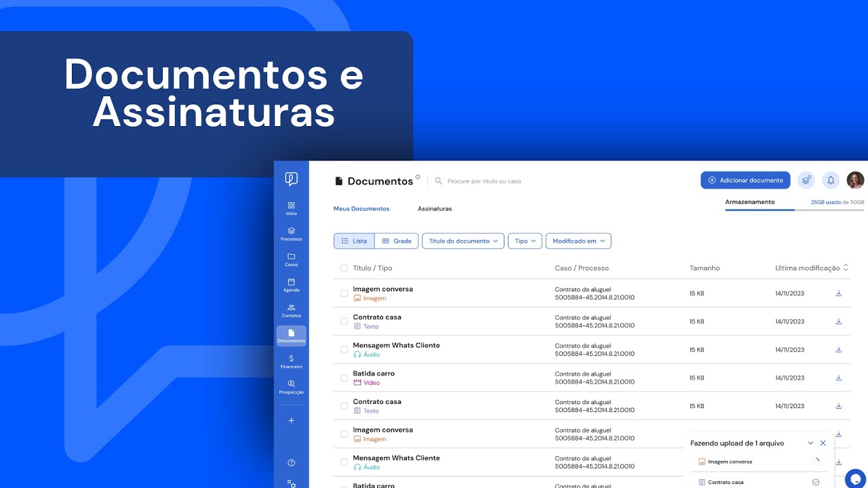Image resolution: width=868 pixels, height=488 pixels.
Task: Download the first Imagem conversa row
Action: click(x=839, y=293)
